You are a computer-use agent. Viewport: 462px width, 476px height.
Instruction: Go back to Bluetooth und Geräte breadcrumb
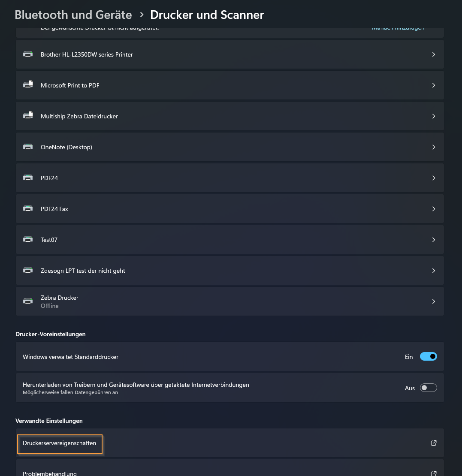point(73,15)
